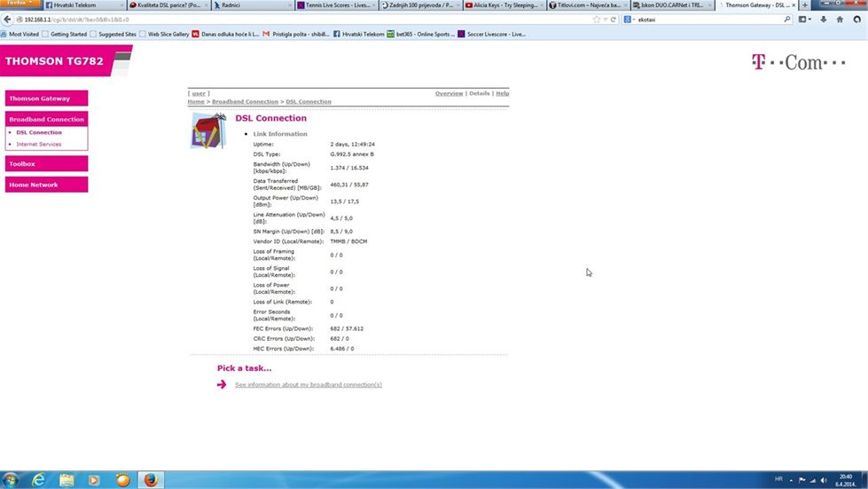The height and width of the screenshot is (489, 868).
Task: Select DSL Connection in sidebar
Action: [39, 132]
